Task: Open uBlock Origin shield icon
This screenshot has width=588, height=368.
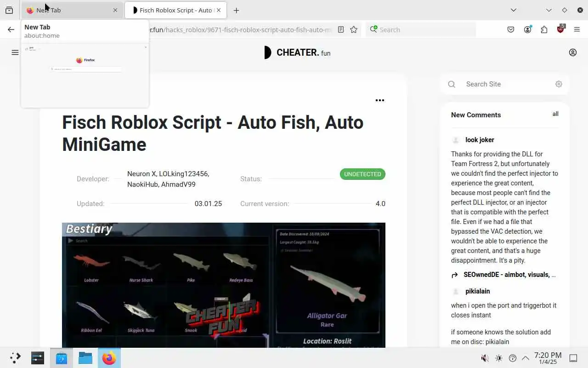Action: coord(560,29)
